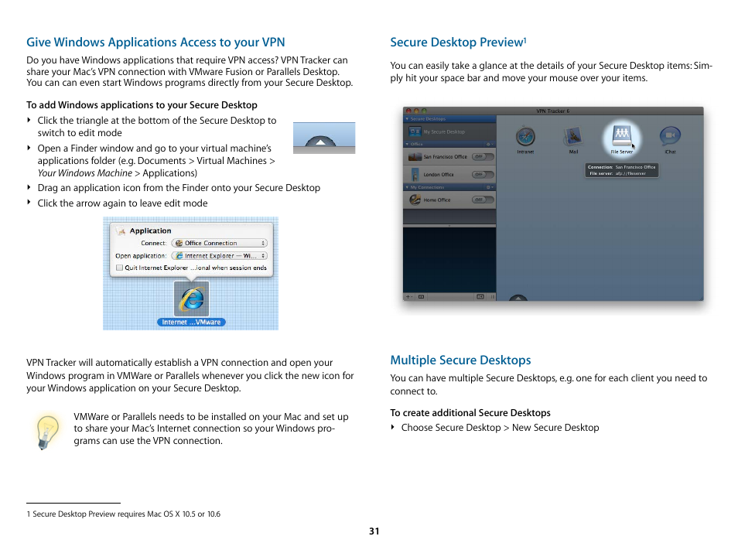This screenshot has height=560, width=738.
Task: Launch the iChat bubble icon
Action: [x=670, y=136]
